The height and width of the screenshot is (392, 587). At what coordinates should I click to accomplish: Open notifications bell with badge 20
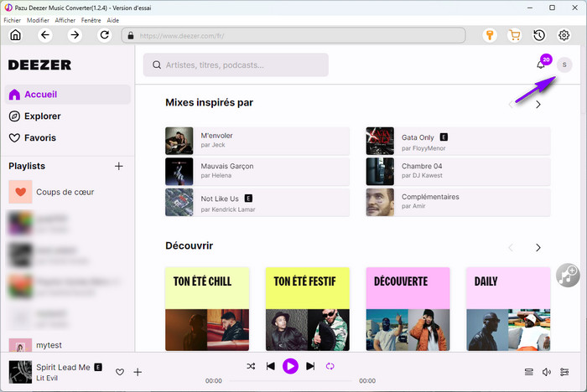tap(543, 63)
